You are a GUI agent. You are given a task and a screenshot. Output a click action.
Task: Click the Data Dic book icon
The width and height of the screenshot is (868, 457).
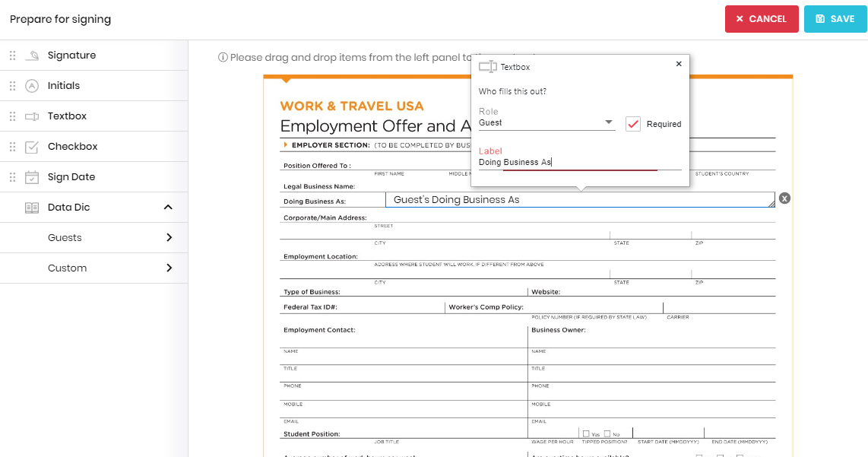click(32, 208)
